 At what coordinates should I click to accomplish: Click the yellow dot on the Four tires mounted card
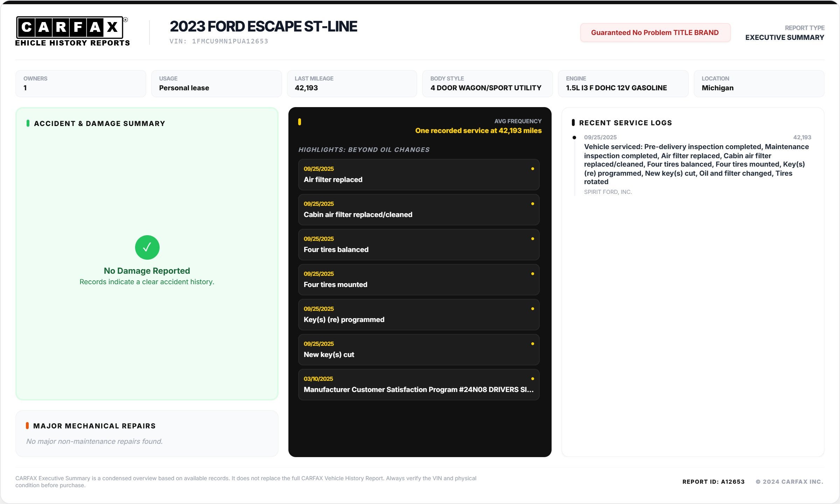pyautogui.click(x=532, y=274)
